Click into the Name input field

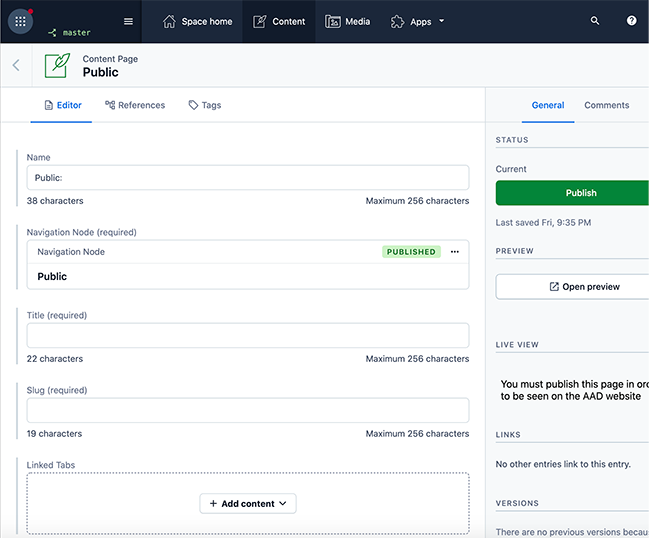248,178
